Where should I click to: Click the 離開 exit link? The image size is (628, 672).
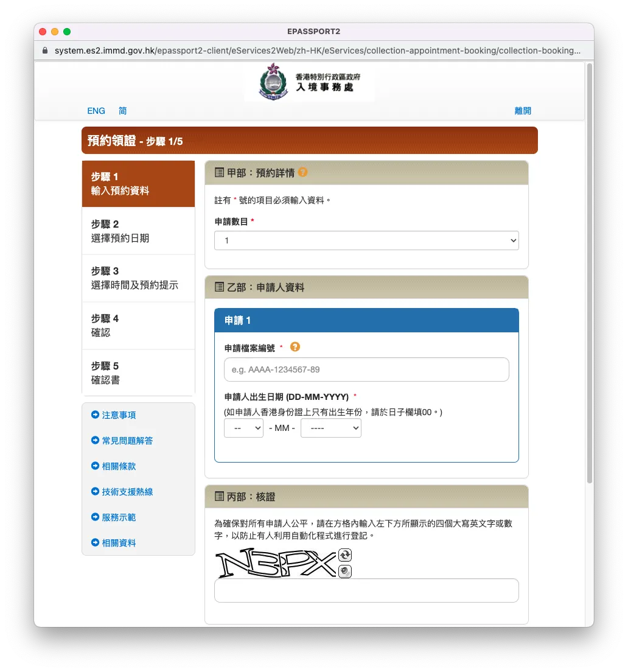(x=523, y=111)
